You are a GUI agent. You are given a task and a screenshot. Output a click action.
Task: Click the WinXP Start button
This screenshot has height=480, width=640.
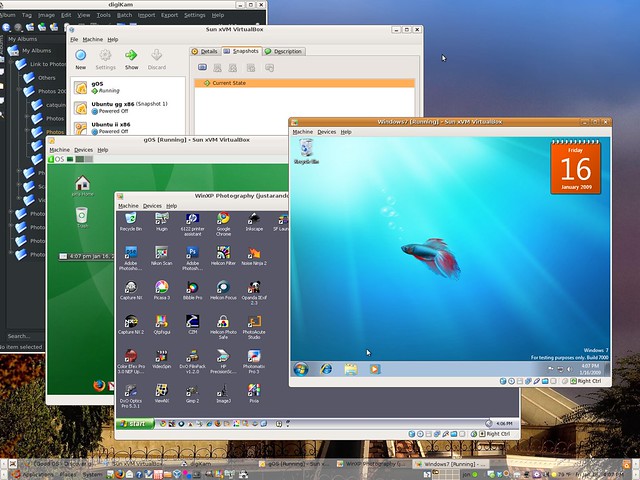click(x=135, y=424)
